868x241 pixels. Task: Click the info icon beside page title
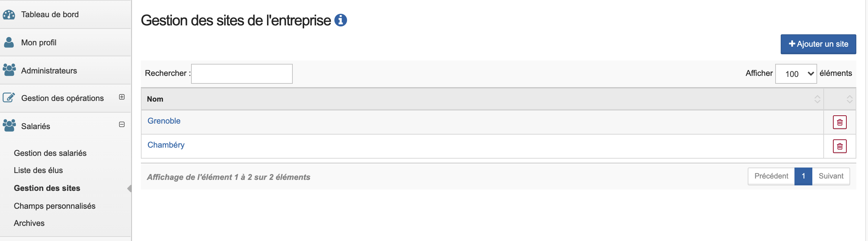341,20
